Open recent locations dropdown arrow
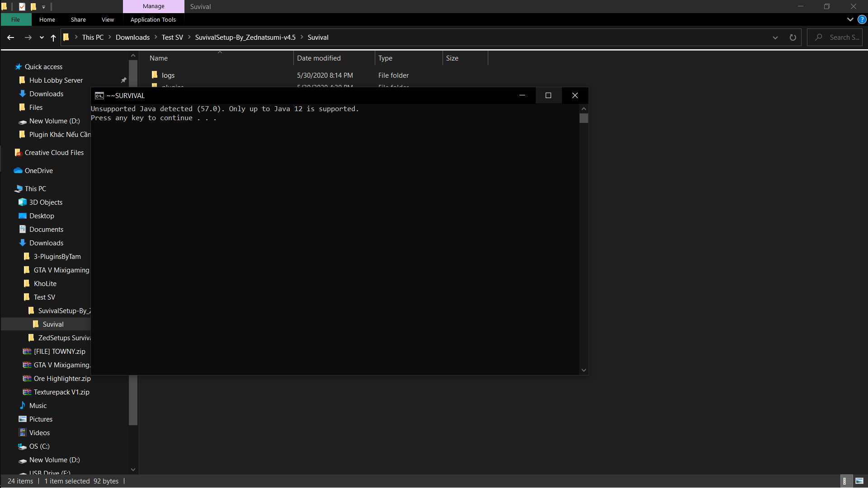The width and height of the screenshot is (868, 488). (x=42, y=38)
